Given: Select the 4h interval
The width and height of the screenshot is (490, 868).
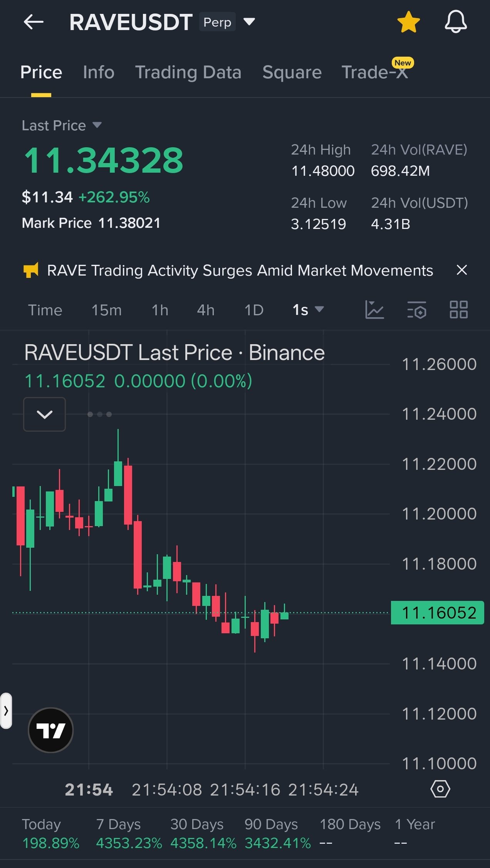Looking at the screenshot, I should pos(206,310).
